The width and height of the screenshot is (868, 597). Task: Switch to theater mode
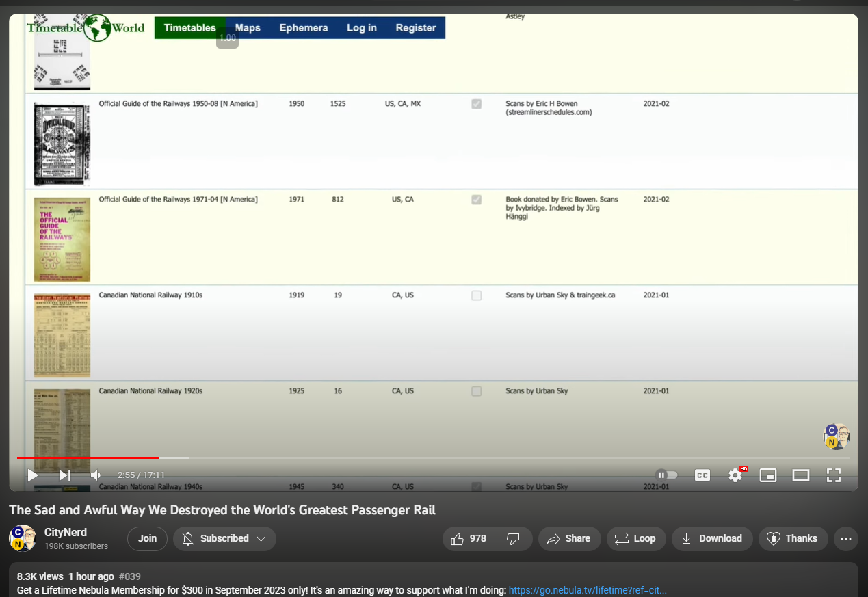(801, 475)
